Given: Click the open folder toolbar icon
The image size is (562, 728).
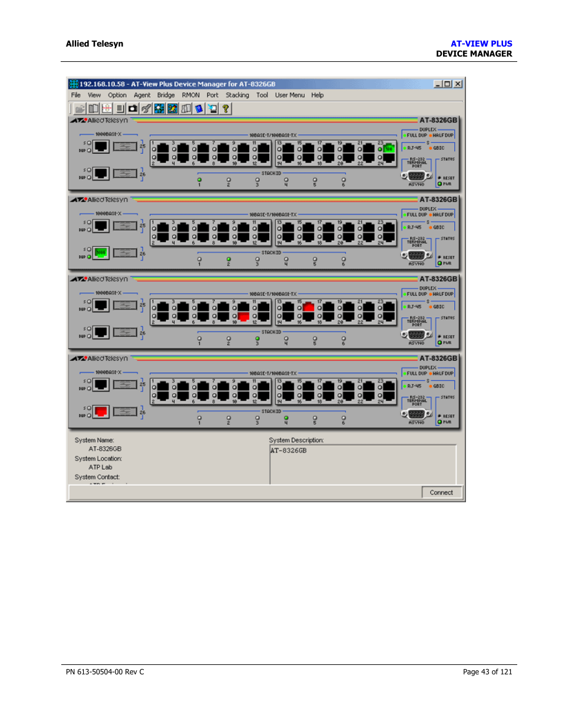Looking at the screenshot, I should [80, 108].
